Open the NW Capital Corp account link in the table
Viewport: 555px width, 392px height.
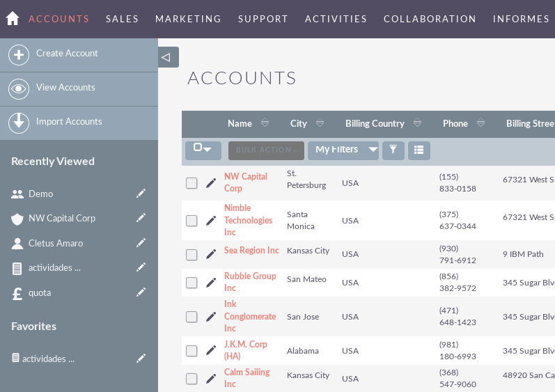246,182
